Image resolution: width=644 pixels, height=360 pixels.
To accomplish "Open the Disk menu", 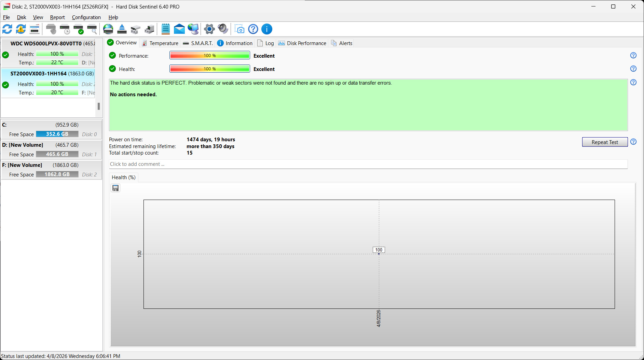I will [22, 17].
